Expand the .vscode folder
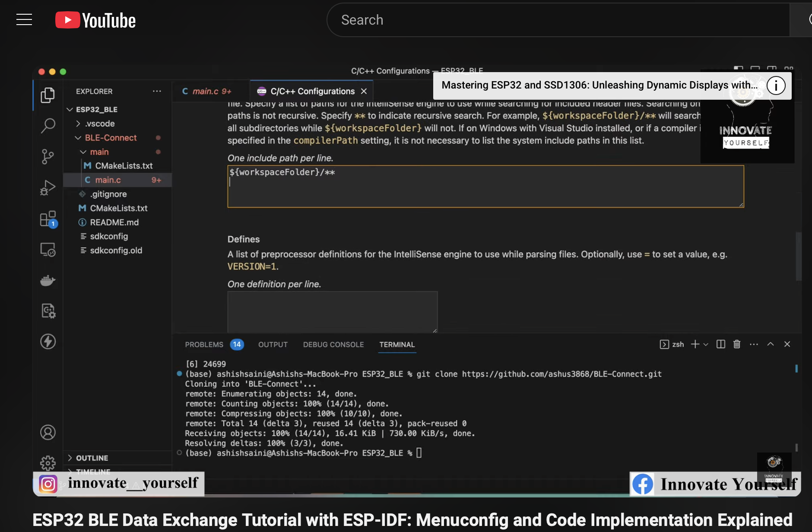Screen dimensions: 812x532 pos(78,123)
